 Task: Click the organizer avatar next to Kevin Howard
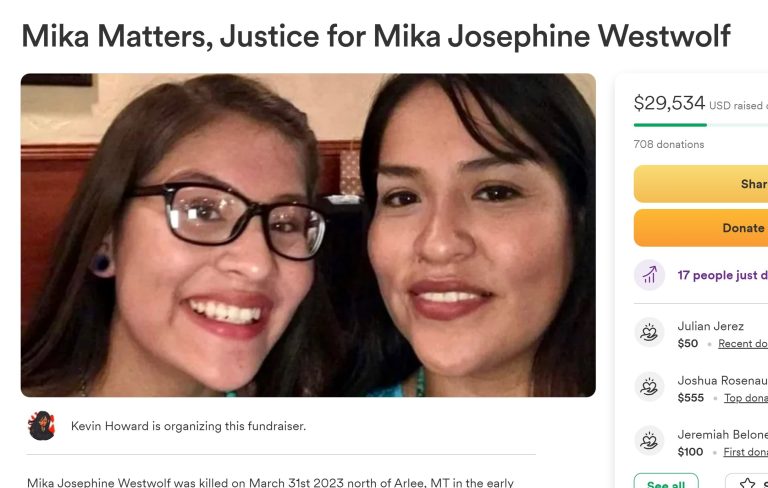click(42, 426)
